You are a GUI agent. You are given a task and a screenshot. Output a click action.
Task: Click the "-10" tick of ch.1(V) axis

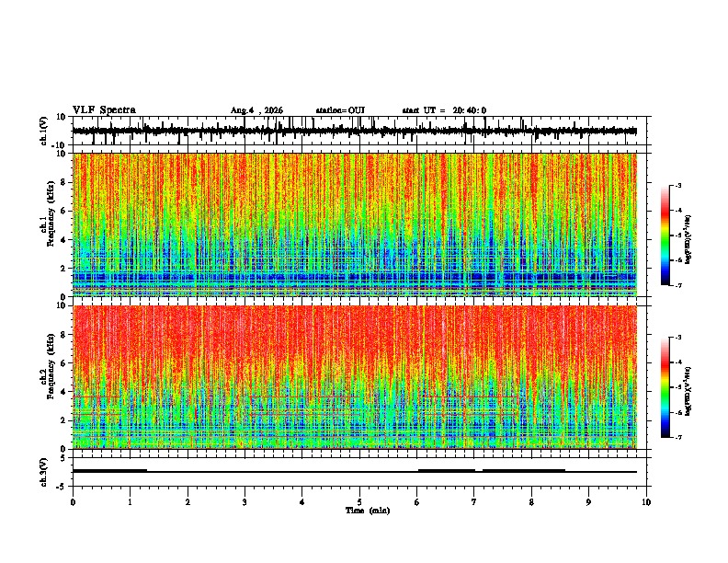click(60, 145)
